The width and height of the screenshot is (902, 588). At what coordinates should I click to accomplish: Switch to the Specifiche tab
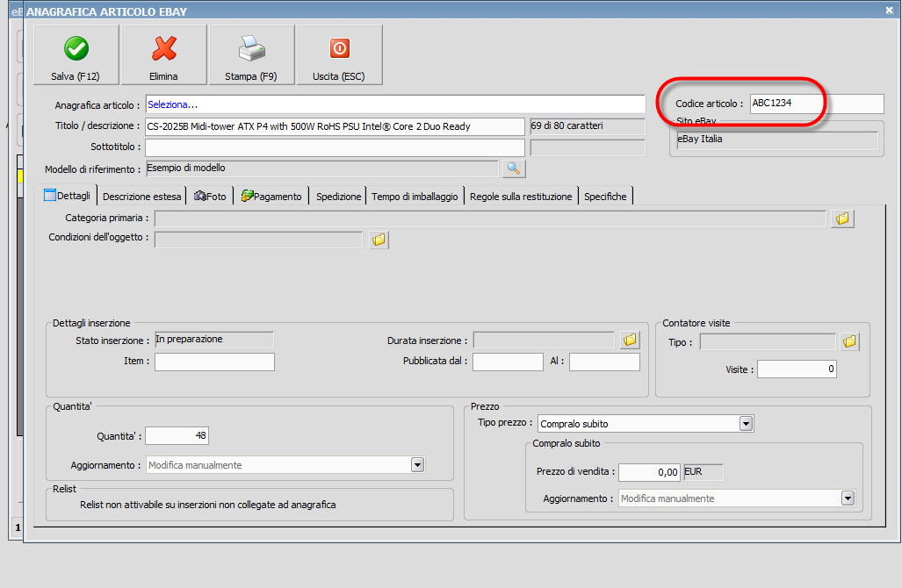click(x=605, y=197)
